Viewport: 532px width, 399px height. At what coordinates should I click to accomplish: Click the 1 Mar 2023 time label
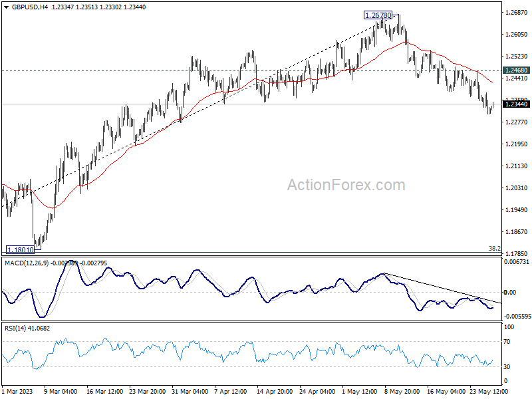coord(17,392)
